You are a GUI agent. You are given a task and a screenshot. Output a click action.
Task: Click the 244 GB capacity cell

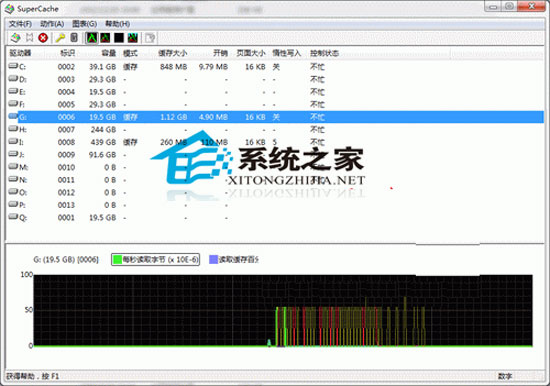click(103, 129)
